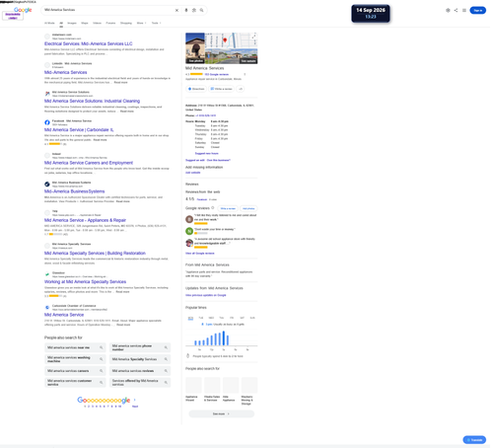The image size is (493, 448).
Task: Open the 'See photos' building thumbnail
Action: coord(195,48)
